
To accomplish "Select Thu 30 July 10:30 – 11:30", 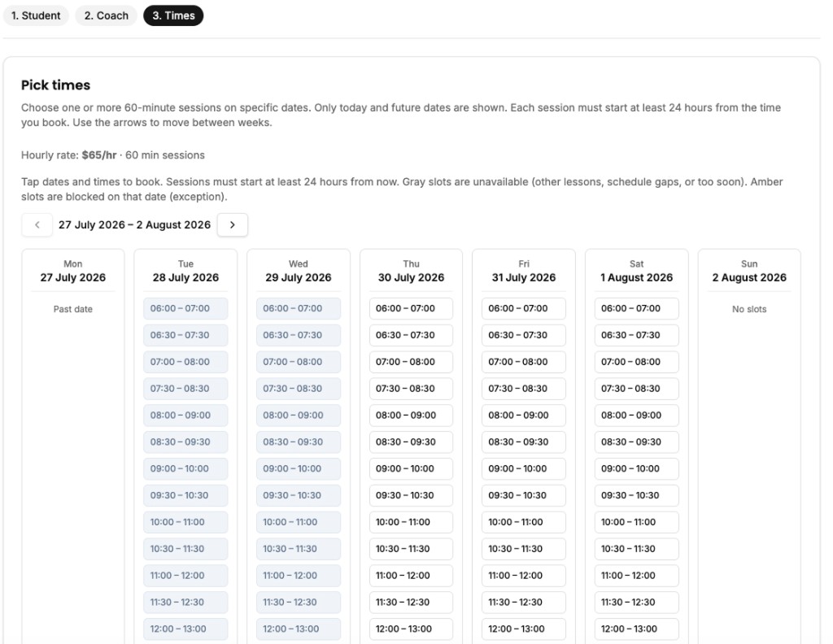I will click(411, 549).
